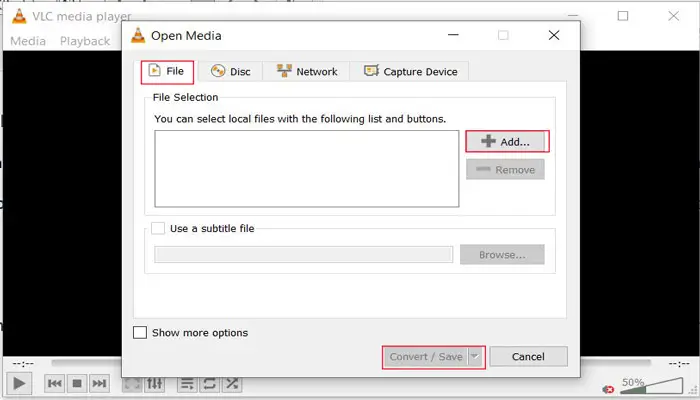Click the Cancel button

click(528, 357)
